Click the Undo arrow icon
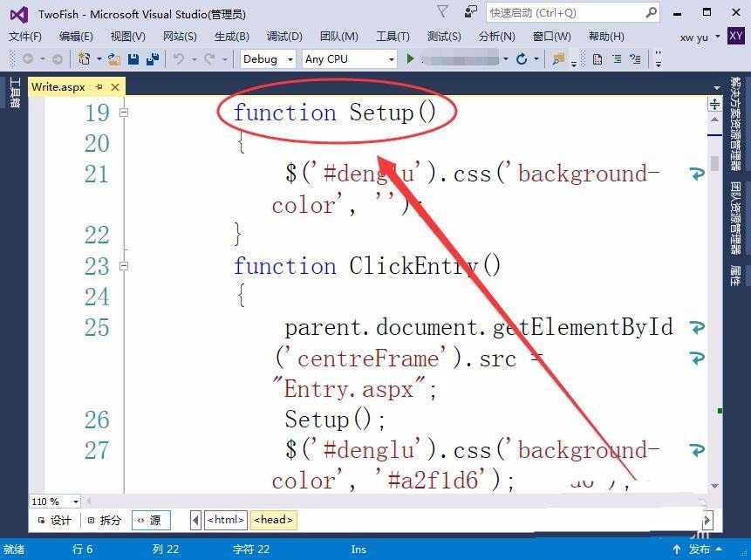This screenshot has width=751, height=560. [x=179, y=58]
